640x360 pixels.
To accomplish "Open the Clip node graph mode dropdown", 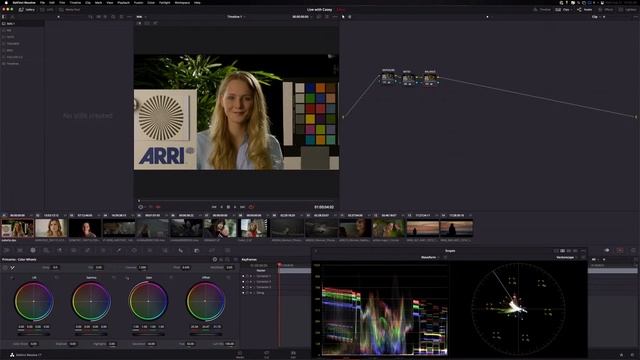I will tap(596, 17).
